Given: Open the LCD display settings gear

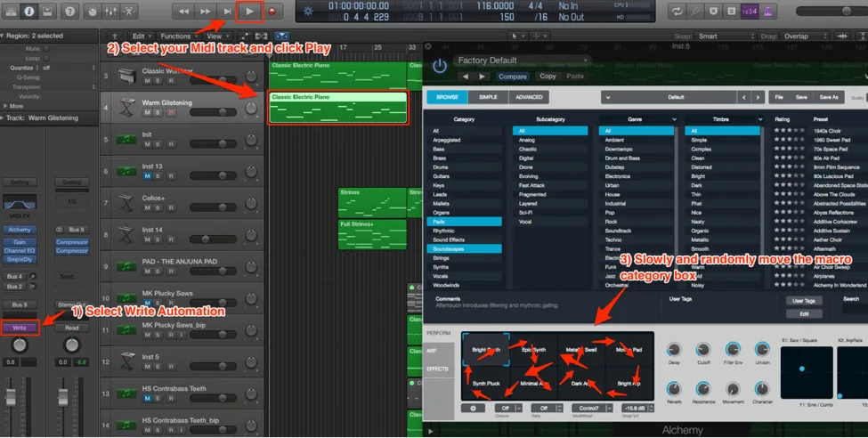Looking at the screenshot, I should click(308, 11).
